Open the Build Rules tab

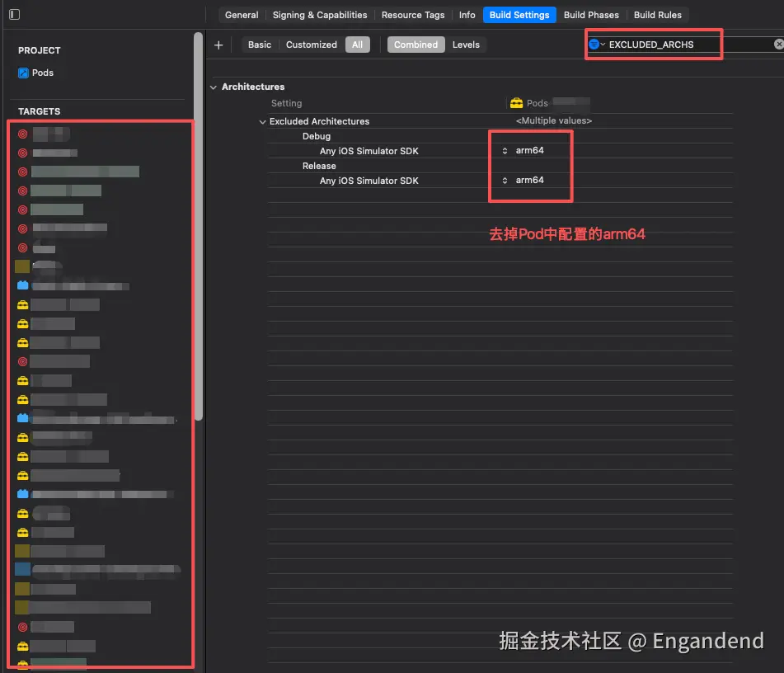click(658, 15)
